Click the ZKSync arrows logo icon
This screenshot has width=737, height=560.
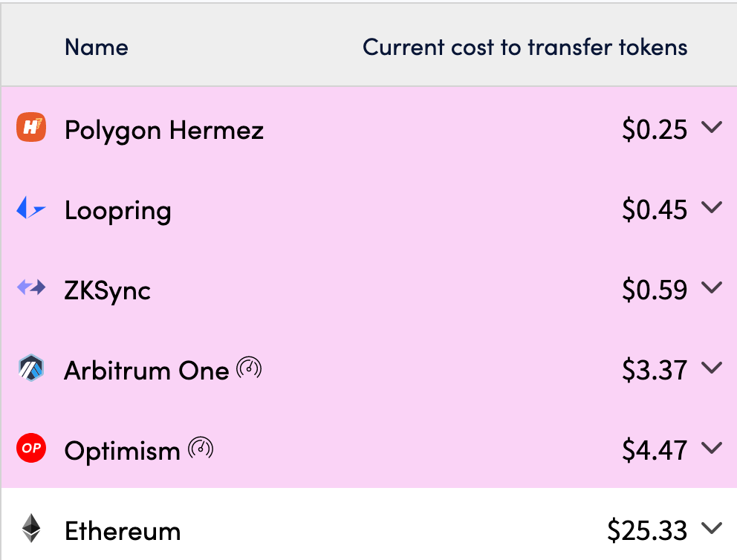click(x=31, y=288)
